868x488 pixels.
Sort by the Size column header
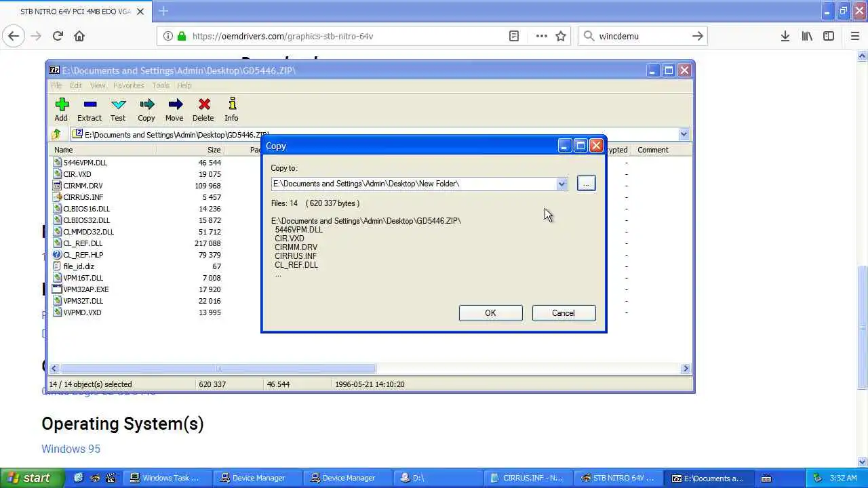[190, 150]
